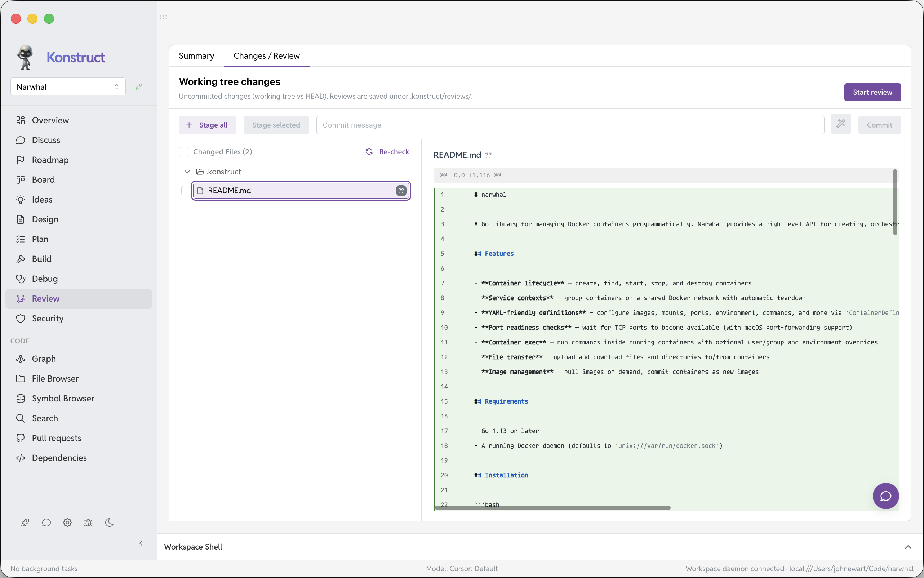Click the "Workspace daemon connected" status text

734,569
